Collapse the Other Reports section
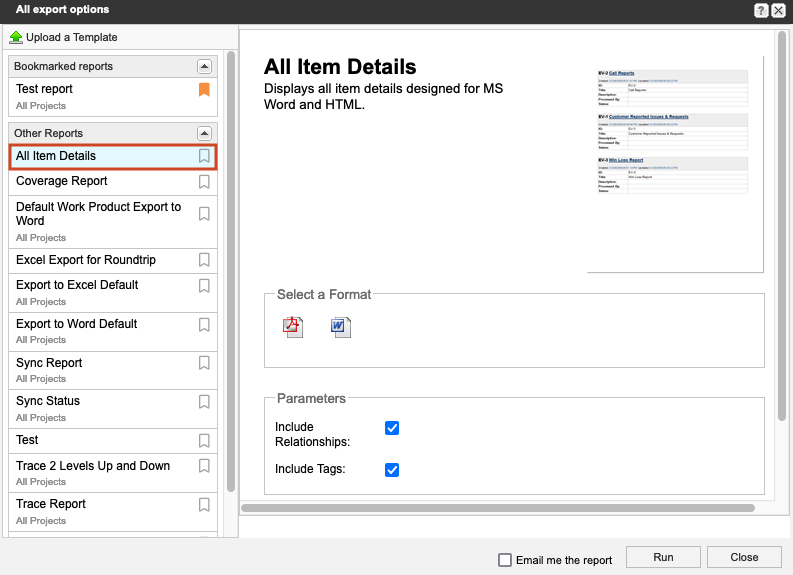The image size is (793, 575). click(204, 133)
